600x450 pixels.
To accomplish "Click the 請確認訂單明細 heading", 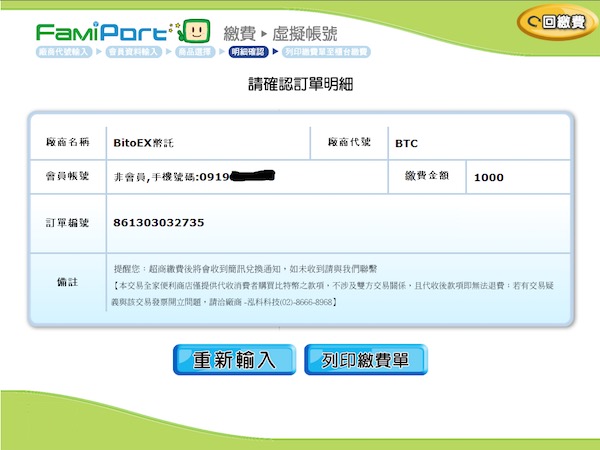I will pyautogui.click(x=301, y=84).
